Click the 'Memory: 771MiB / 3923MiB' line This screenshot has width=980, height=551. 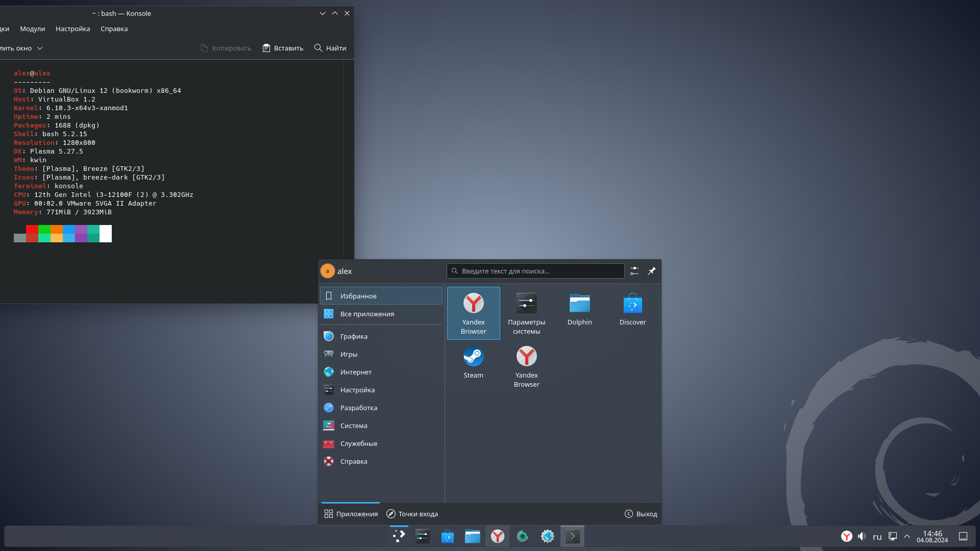[63, 212]
